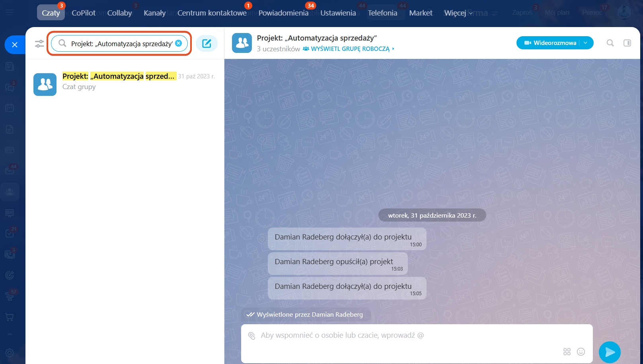The image size is (643, 364).
Task: Select the 15:05 dołączył(a) do projektu message
Action: click(347, 288)
